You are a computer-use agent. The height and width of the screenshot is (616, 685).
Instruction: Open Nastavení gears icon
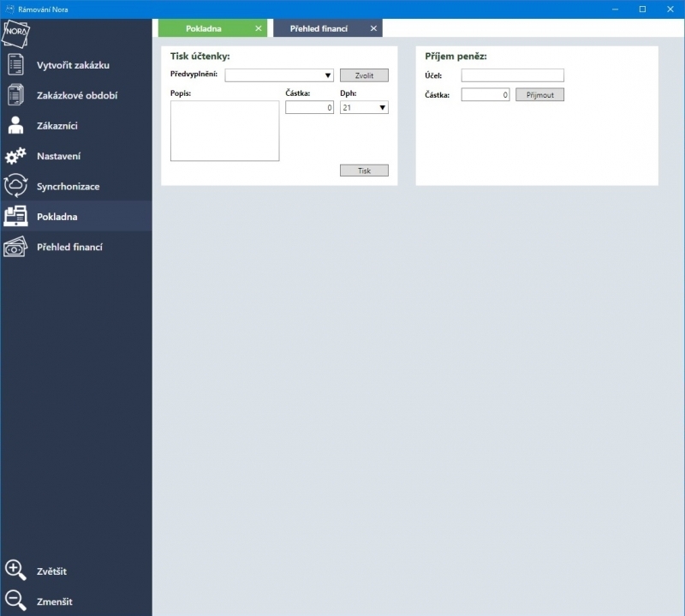pos(15,156)
